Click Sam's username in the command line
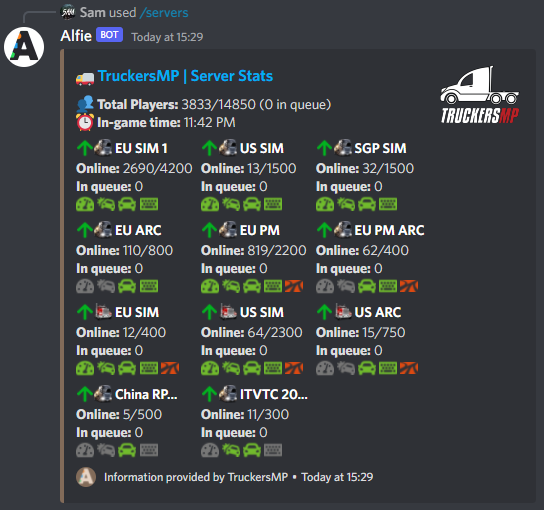The image size is (544, 510). tap(92, 13)
